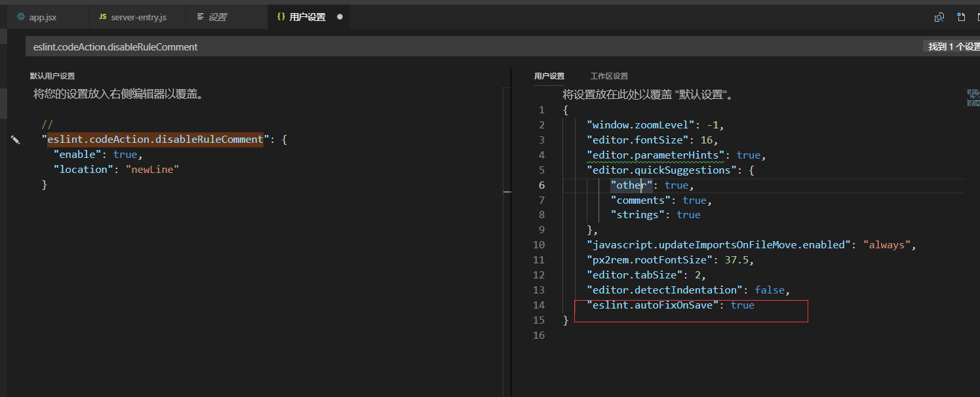Screen dimensions: 980x397
Task: Switch to the 工作区设置 scope tab
Action: [609, 76]
